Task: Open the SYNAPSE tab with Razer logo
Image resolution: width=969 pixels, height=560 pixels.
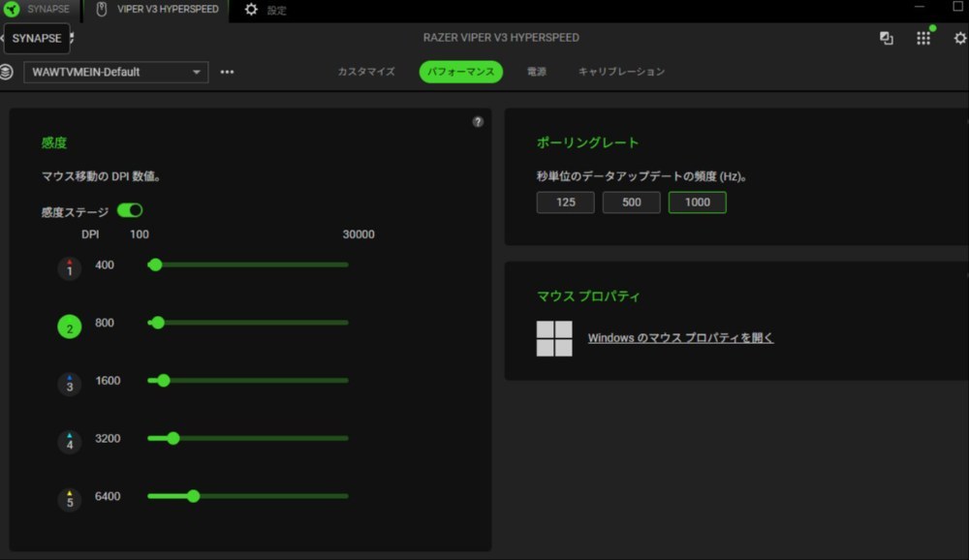Action: click(x=39, y=10)
